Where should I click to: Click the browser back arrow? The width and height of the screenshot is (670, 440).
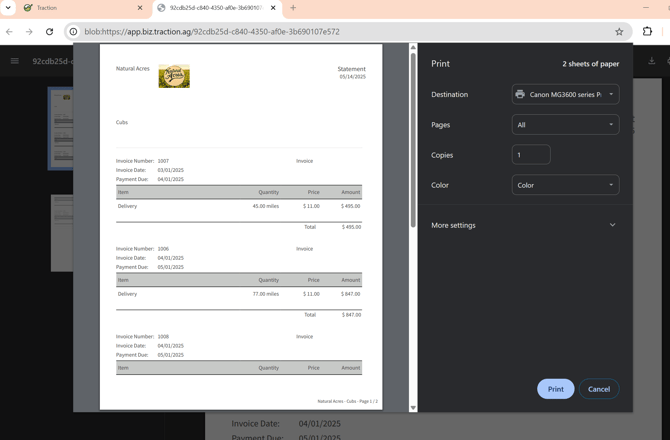(x=10, y=32)
